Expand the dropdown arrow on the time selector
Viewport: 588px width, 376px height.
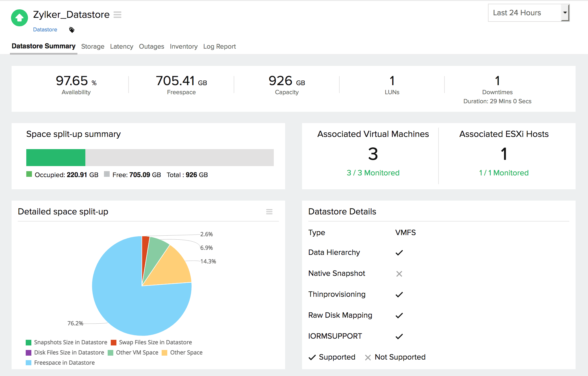565,13
